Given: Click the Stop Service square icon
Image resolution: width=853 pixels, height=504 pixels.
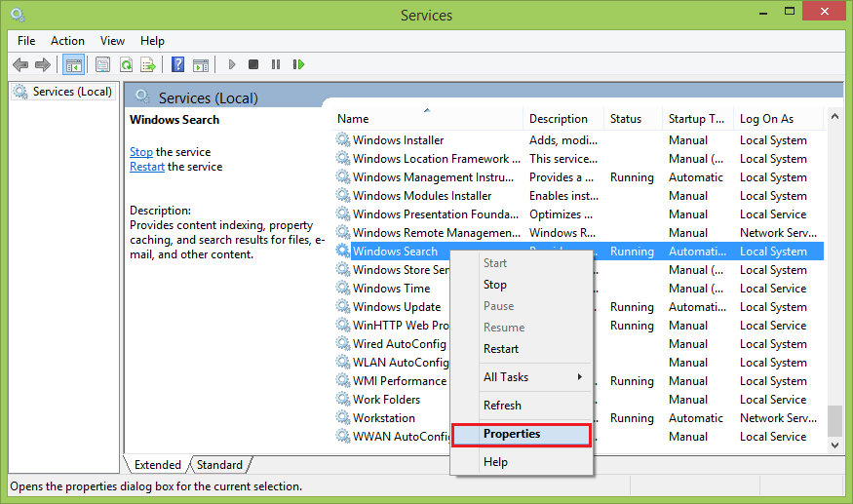Looking at the screenshot, I should point(252,64).
